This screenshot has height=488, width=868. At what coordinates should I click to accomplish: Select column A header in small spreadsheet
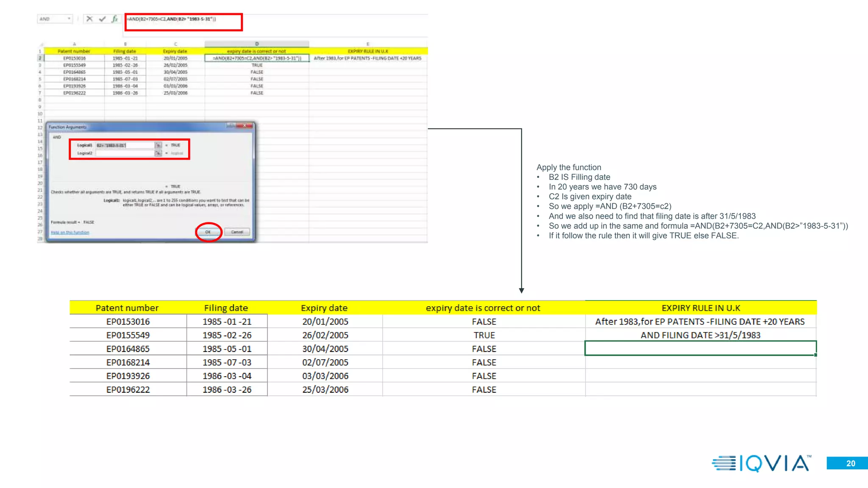click(x=74, y=44)
